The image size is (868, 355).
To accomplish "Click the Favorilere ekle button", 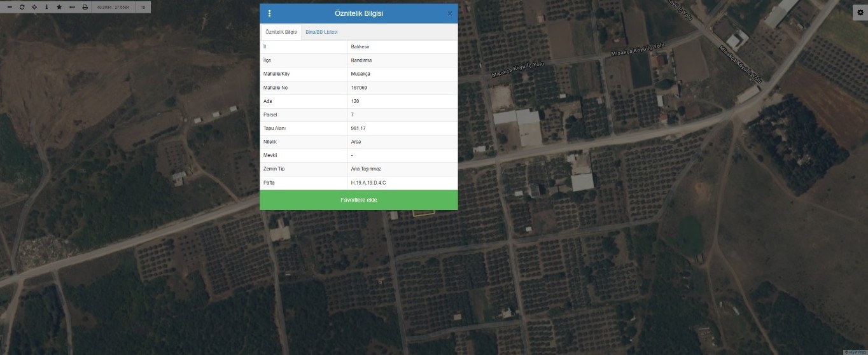I will (x=359, y=200).
